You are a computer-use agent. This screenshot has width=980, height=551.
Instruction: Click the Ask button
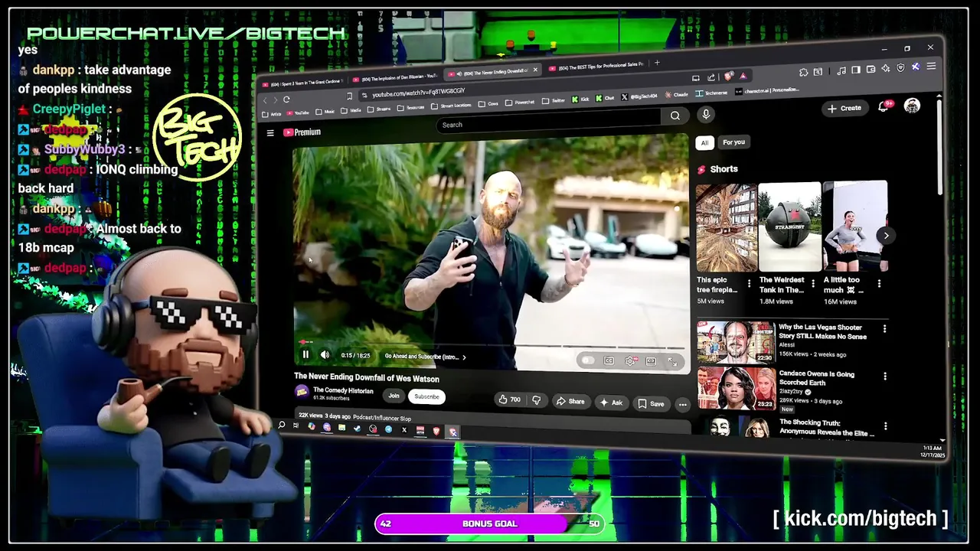[x=611, y=402]
